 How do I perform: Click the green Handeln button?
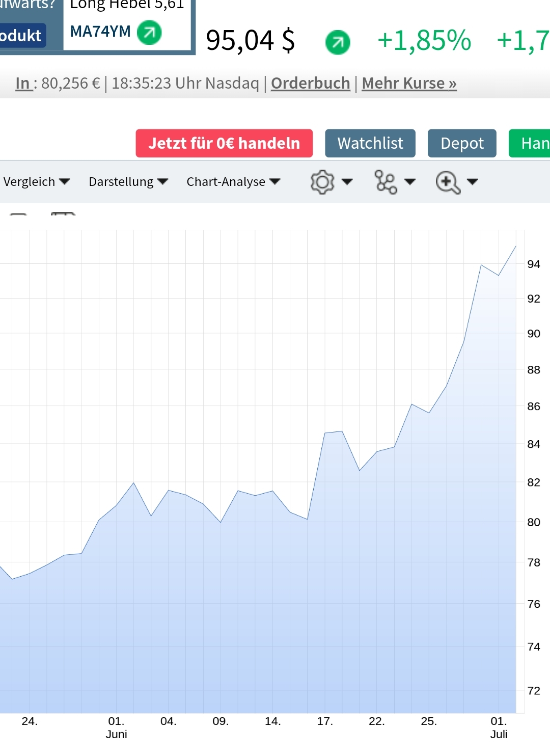530,143
